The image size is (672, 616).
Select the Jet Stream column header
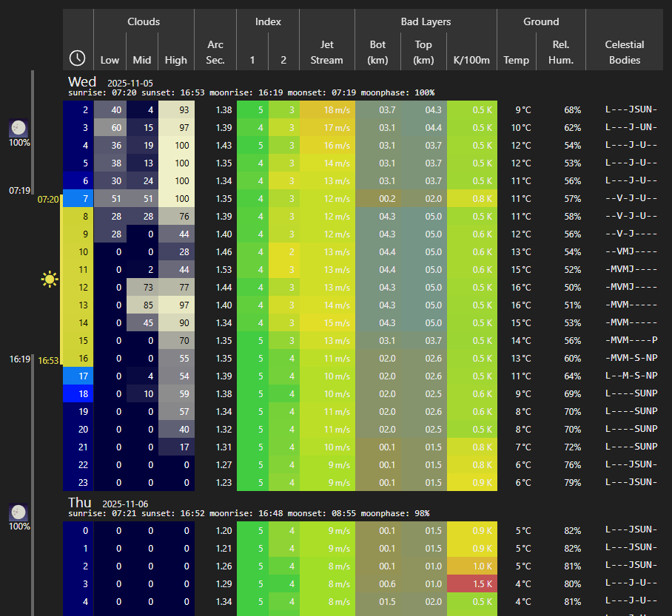[x=326, y=52]
